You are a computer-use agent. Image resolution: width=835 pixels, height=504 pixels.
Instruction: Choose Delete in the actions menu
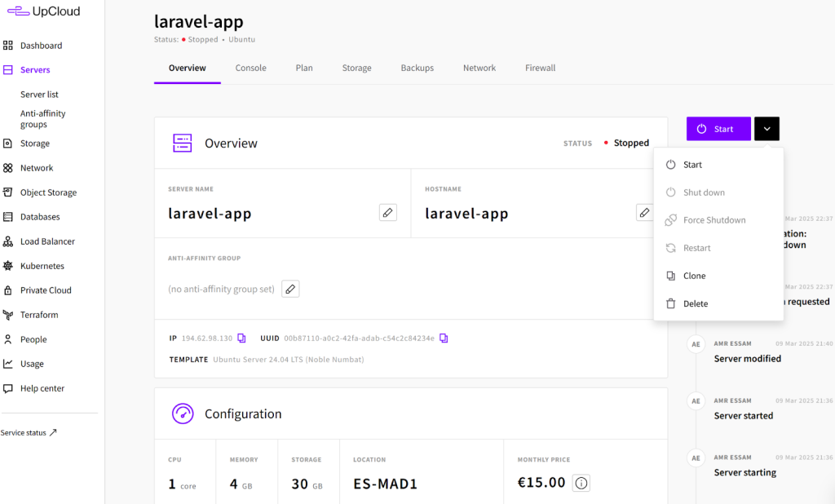pos(695,303)
